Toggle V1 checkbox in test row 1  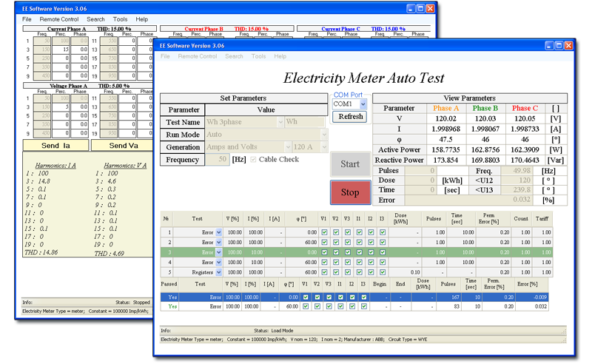[324, 232]
